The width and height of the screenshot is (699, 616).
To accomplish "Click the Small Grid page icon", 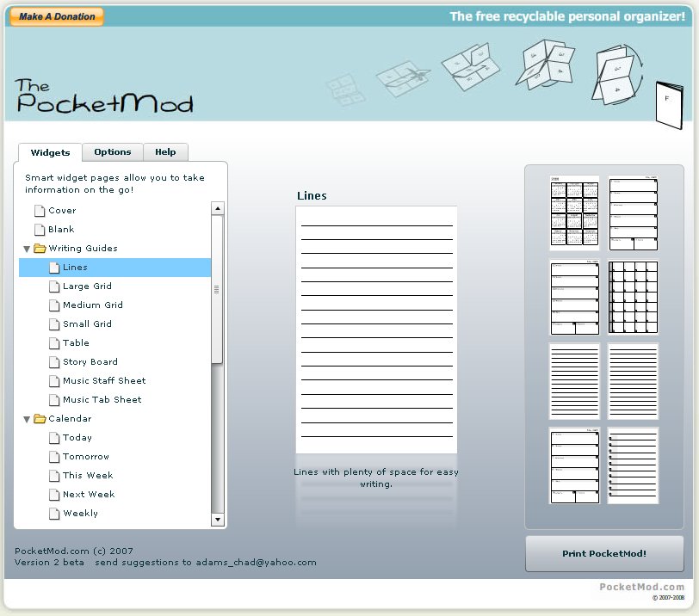I will [x=54, y=324].
